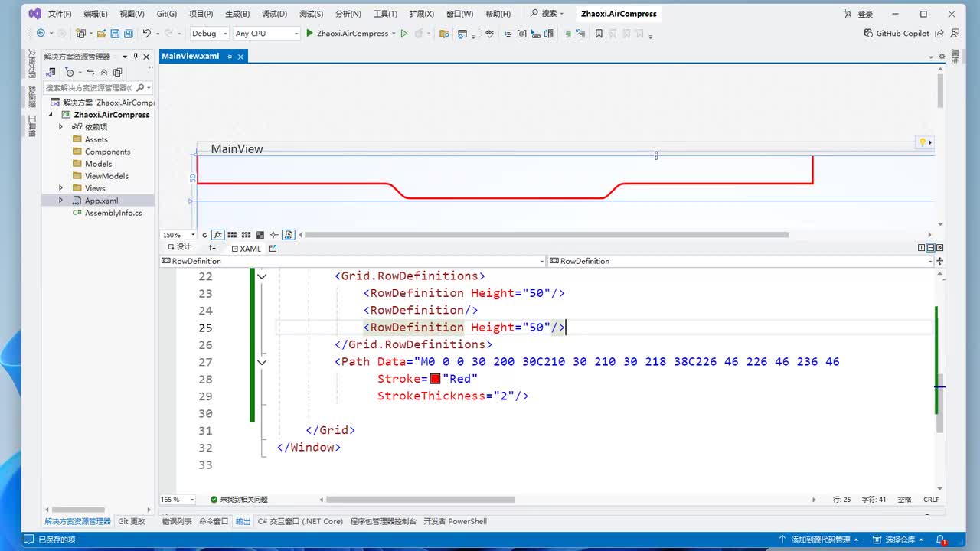Click the bookmark toggle icon in toolbar

coord(599,34)
